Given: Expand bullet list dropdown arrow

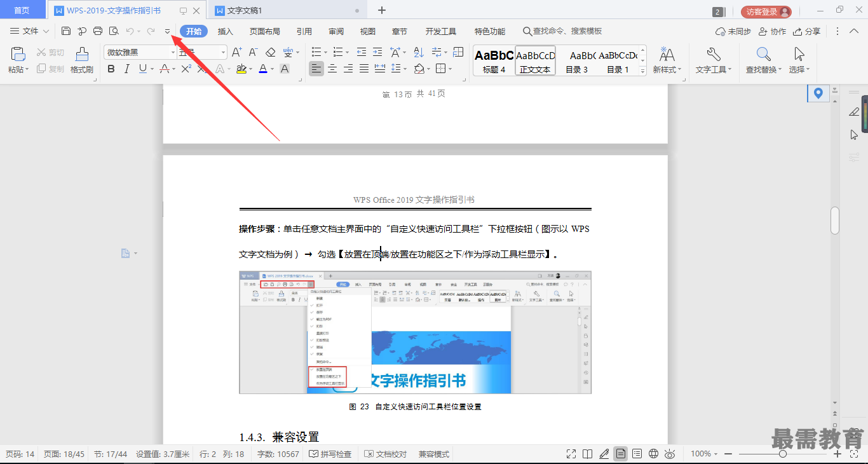Looking at the screenshot, I should [x=324, y=52].
